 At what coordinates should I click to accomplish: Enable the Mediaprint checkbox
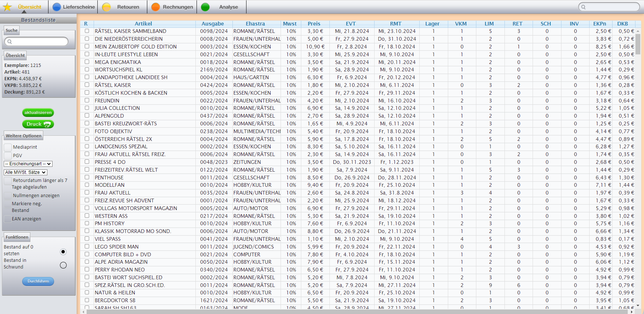coord(8,147)
